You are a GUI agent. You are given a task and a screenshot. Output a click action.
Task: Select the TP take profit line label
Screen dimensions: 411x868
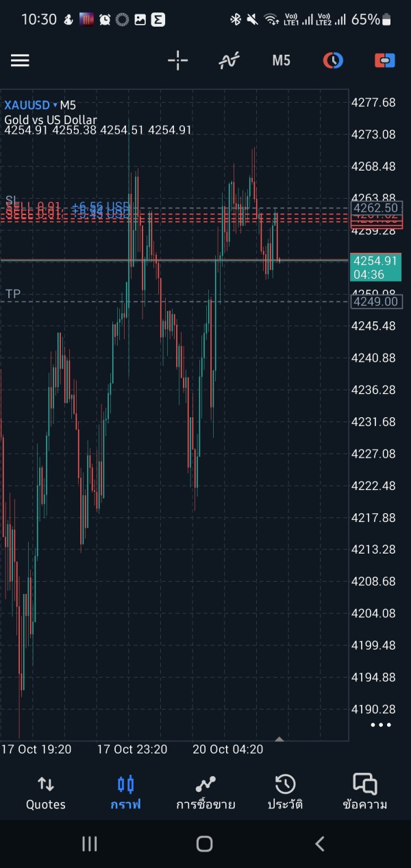tap(13, 294)
